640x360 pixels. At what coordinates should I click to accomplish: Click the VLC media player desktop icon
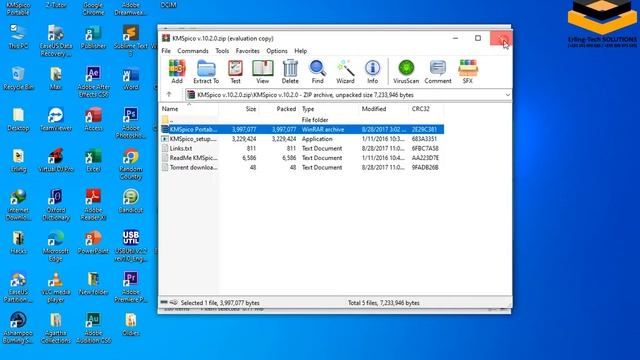[x=56, y=287]
